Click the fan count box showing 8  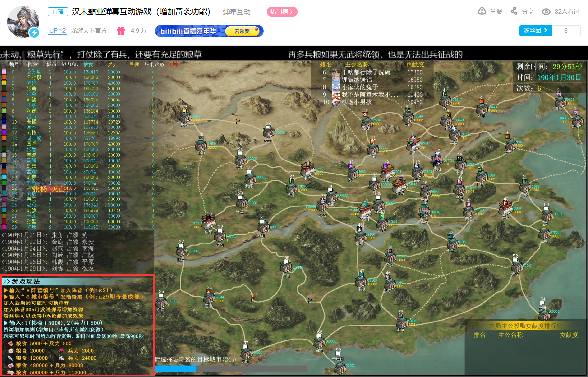coord(566,31)
